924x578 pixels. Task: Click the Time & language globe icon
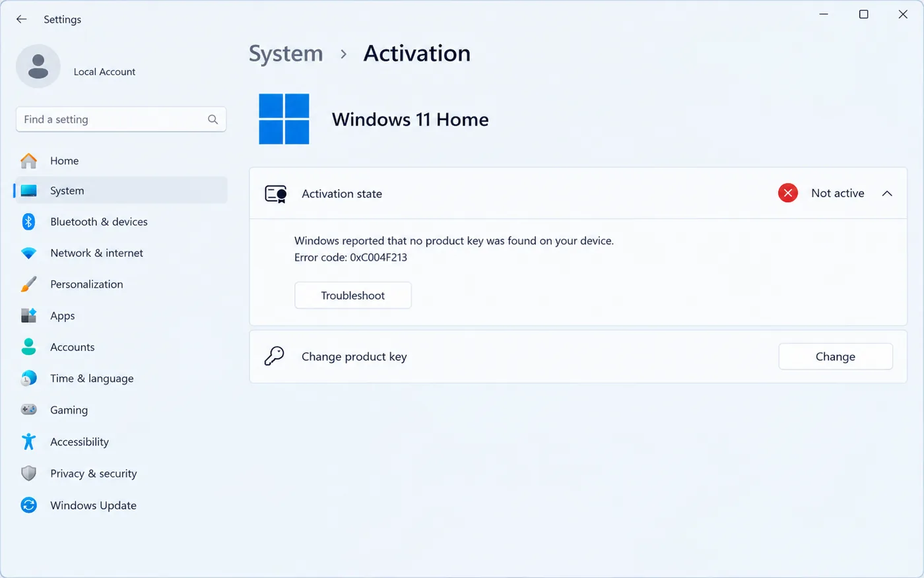click(28, 378)
